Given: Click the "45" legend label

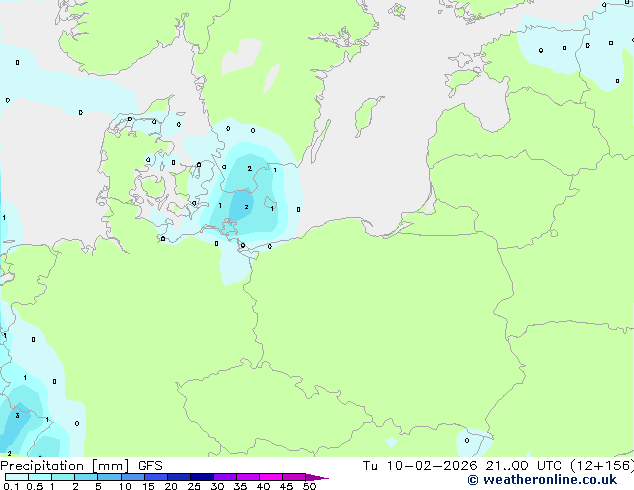Looking at the screenshot, I should [286, 486].
